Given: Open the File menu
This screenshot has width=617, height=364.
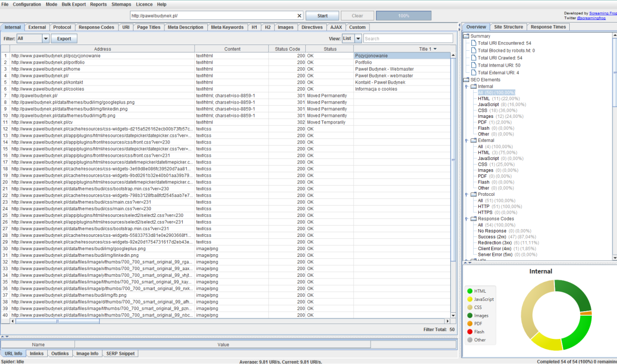Looking at the screenshot, I should 5,4.
